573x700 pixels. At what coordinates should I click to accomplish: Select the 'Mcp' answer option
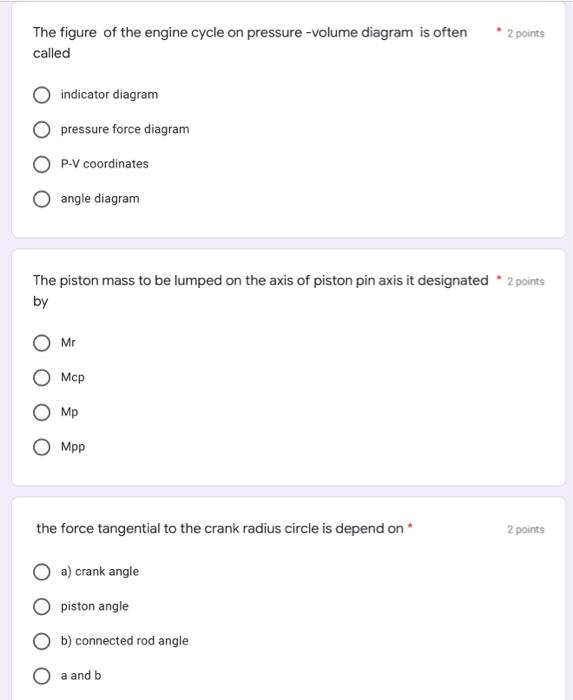tap(42, 378)
